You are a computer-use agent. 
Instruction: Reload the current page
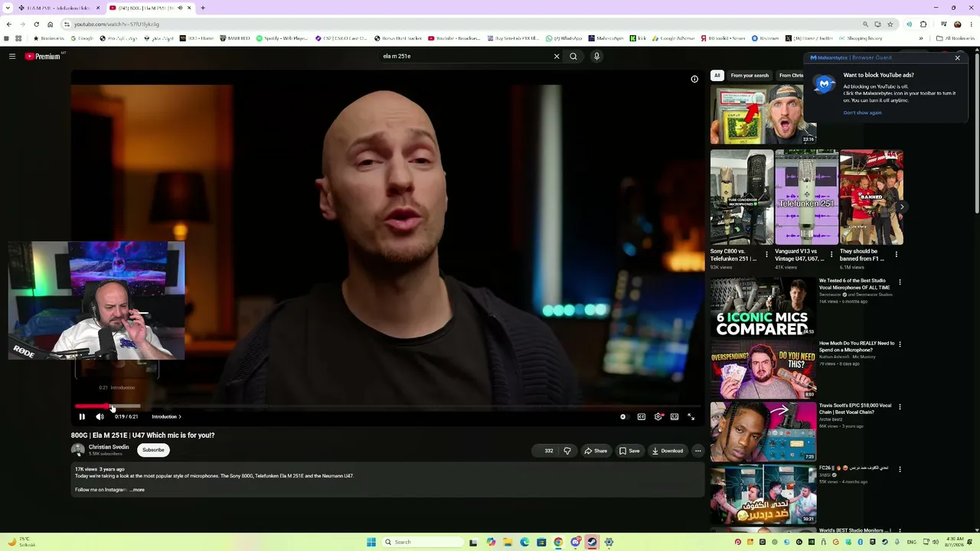pos(36,24)
